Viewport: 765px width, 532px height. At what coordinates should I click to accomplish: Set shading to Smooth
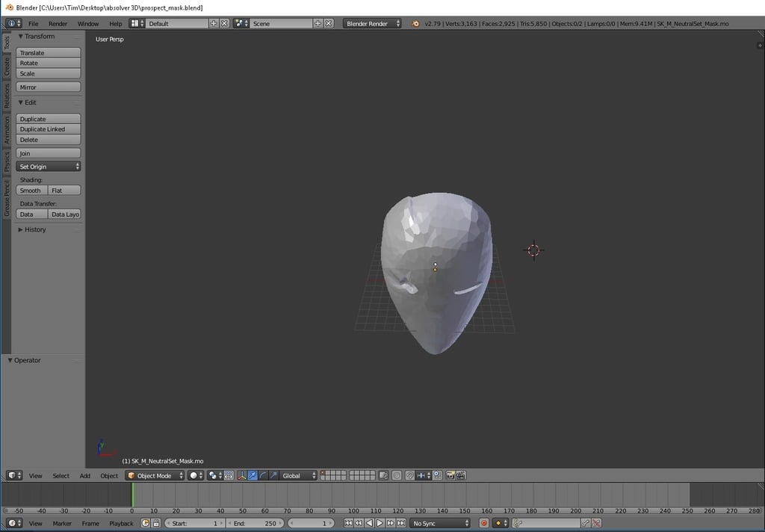coord(31,191)
